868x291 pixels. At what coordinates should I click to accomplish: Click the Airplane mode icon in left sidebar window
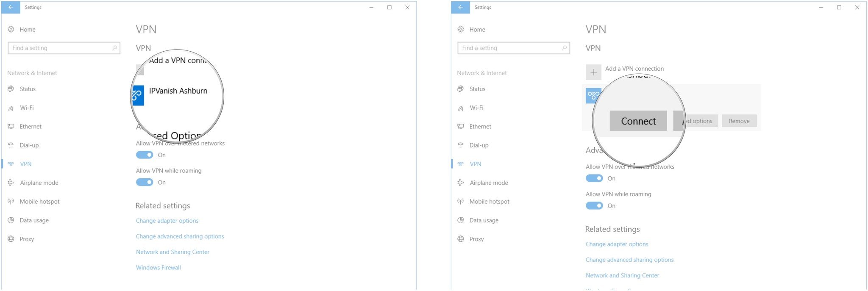11,183
